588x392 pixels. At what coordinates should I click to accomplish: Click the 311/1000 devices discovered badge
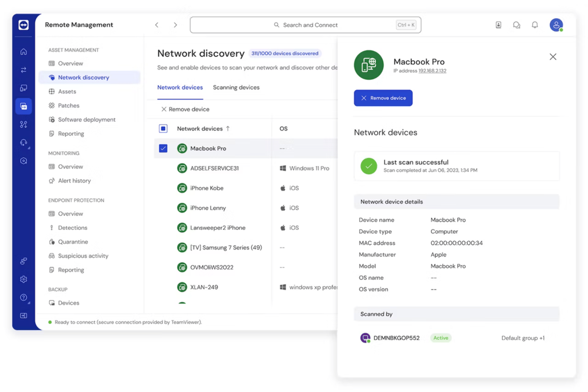pyautogui.click(x=285, y=54)
